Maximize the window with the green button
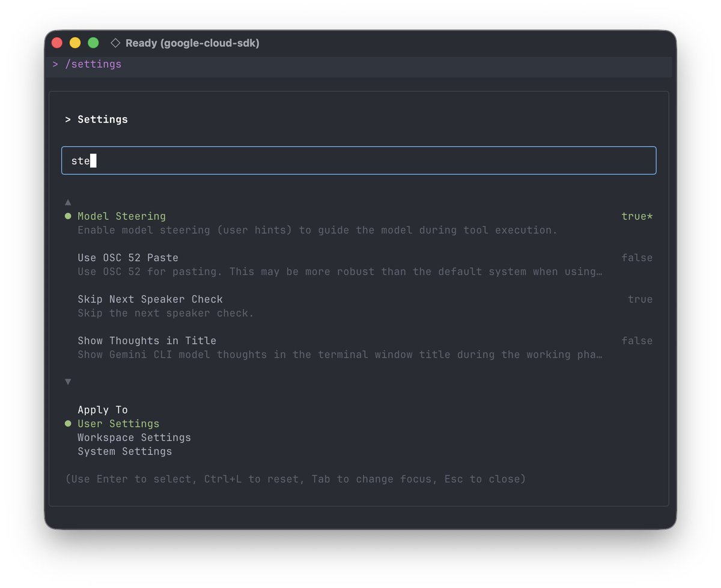 [x=93, y=43]
